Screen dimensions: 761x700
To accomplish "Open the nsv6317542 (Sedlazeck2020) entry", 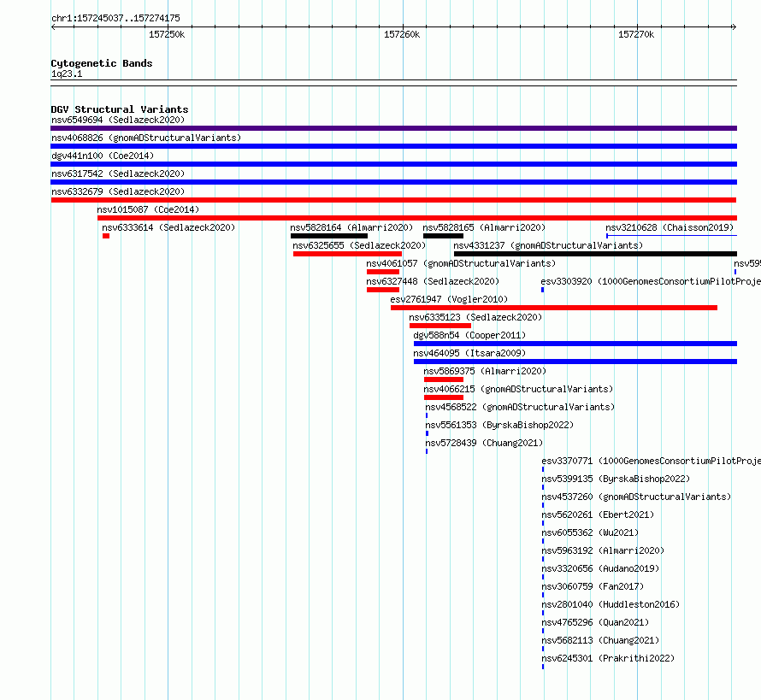I will [x=118, y=174].
